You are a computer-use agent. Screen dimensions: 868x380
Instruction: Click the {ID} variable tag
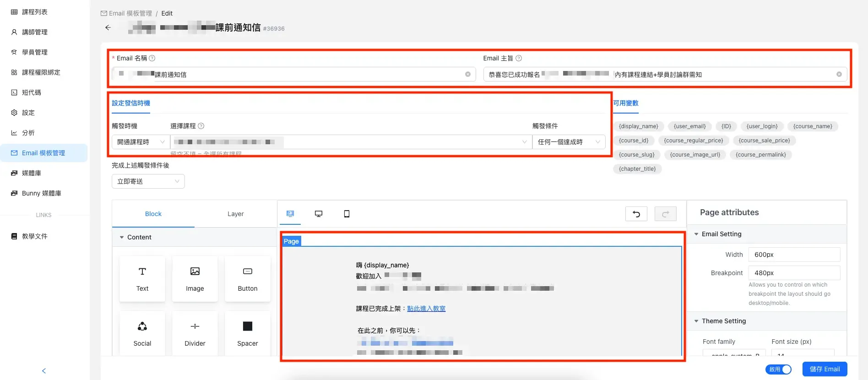(727, 126)
